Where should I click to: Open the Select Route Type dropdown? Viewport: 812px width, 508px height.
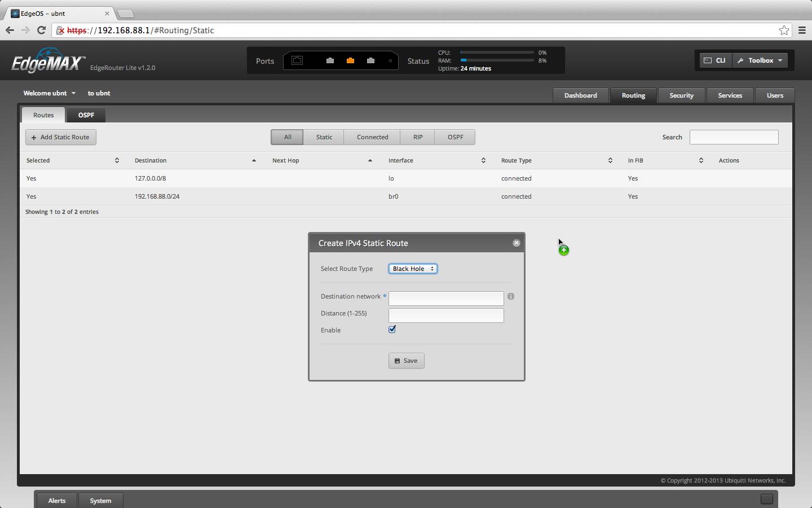[413, 269]
